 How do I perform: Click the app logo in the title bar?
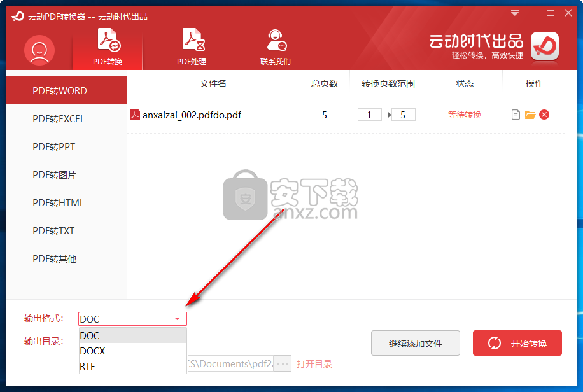pyautogui.click(x=18, y=16)
